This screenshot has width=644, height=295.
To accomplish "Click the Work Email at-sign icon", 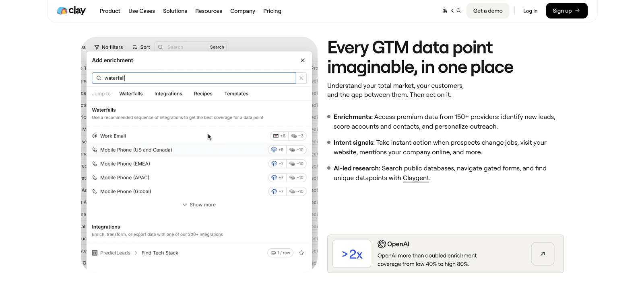I will pos(95,136).
